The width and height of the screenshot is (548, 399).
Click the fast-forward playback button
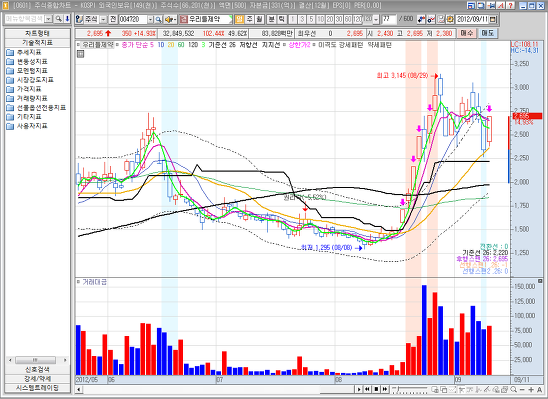click(385, 389)
